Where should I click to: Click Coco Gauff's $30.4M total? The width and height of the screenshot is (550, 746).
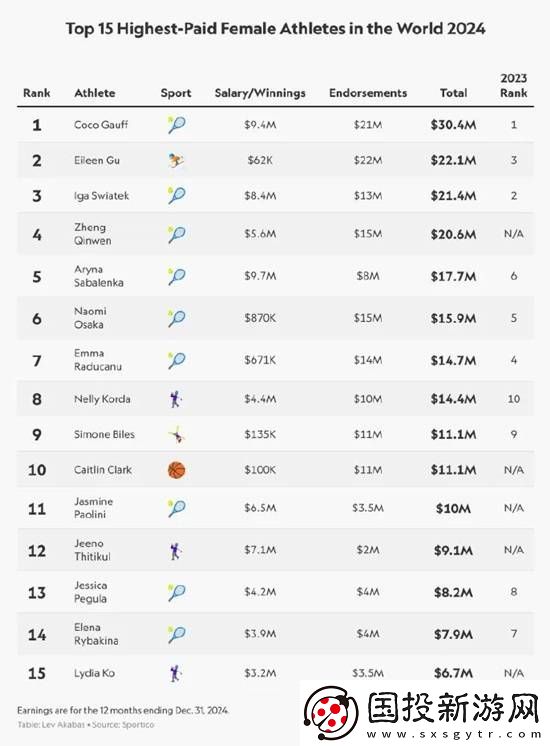click(x=453, y=125)
